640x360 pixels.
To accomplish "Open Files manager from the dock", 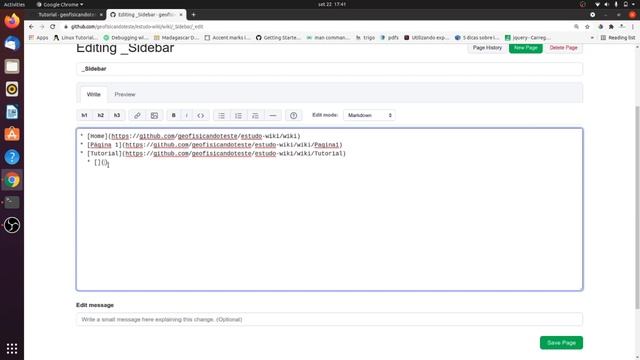I will 12,66.
